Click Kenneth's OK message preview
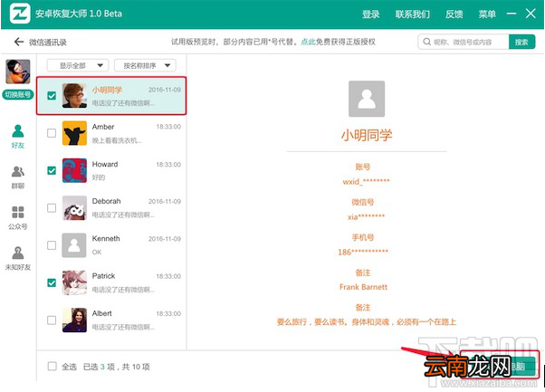Screen dimensions: 545x392 (x=97, y=253)
